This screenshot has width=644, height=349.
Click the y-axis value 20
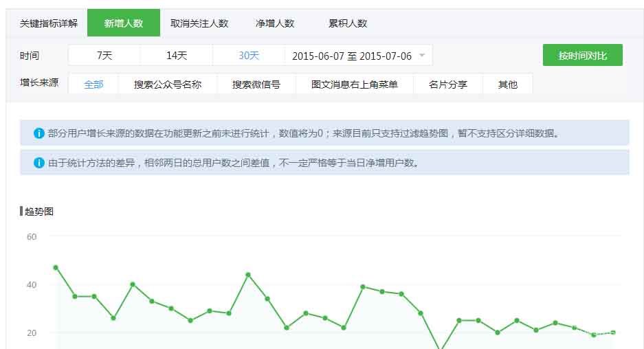pyautogui.click(x=32, y=333)
